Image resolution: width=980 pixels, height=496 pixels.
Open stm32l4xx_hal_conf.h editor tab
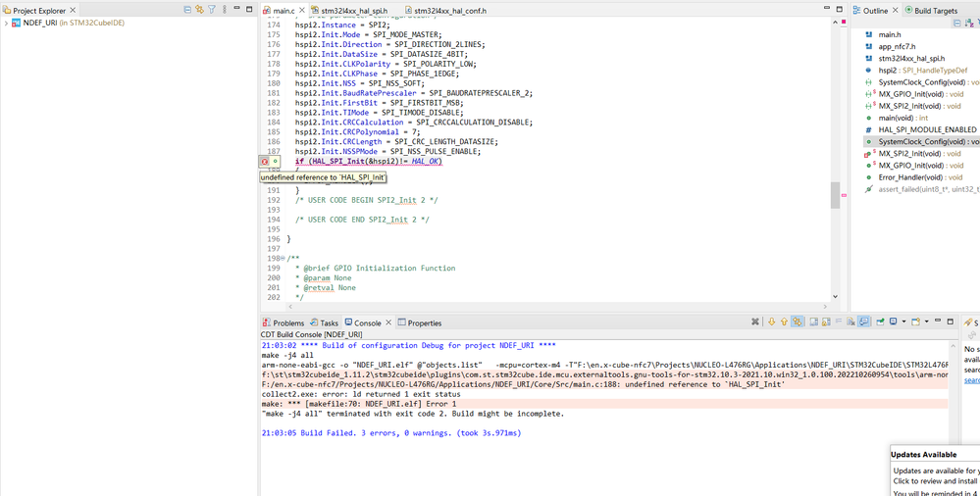coord(444,11)
